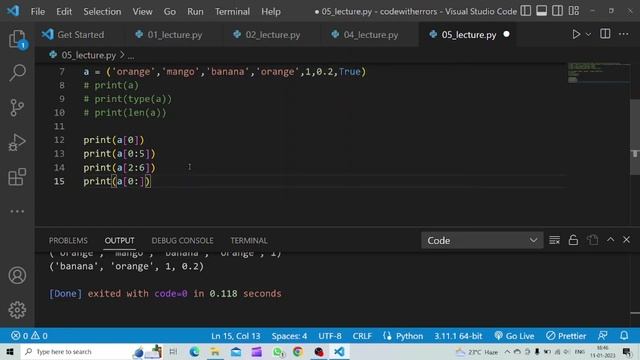Screen dimensions: 640x360
Task: Open the Search view in activity bar
Action: coord(17,73)
